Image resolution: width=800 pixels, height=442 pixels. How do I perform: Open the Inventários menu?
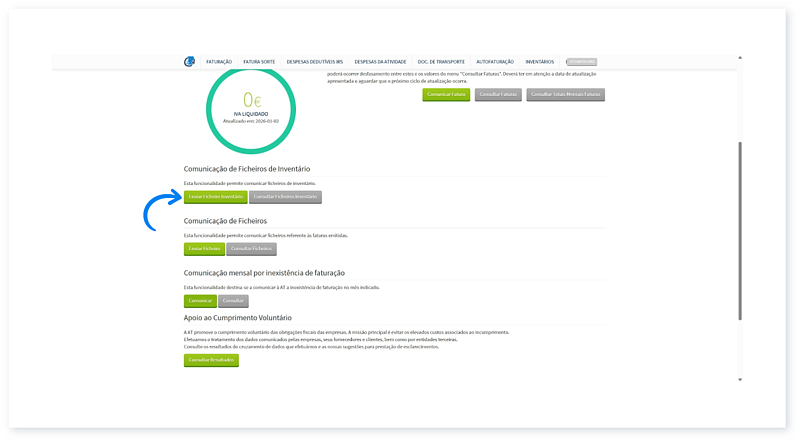(539, 62)
